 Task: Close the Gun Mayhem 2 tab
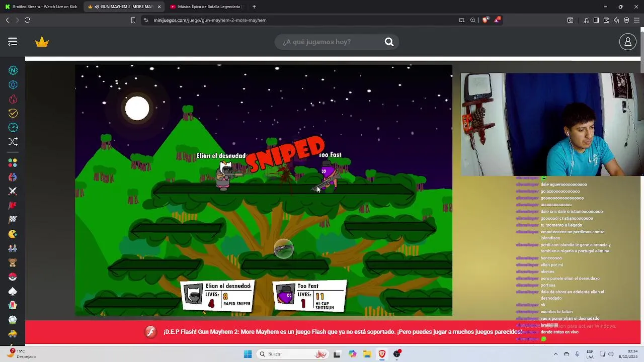pyautogui.click(x=159, y=7)
